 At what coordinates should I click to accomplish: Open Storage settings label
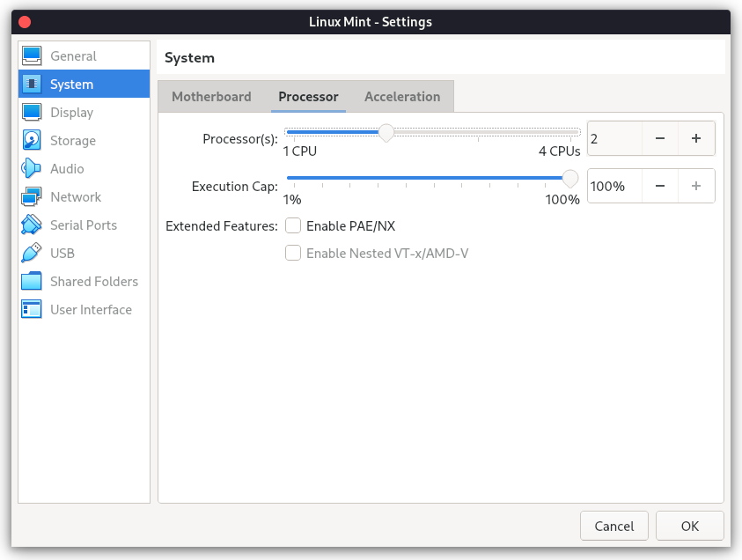73,141
